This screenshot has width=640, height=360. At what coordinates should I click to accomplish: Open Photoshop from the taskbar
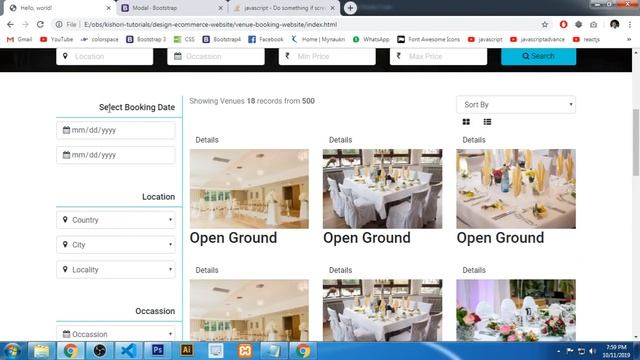tap(158, 351)
